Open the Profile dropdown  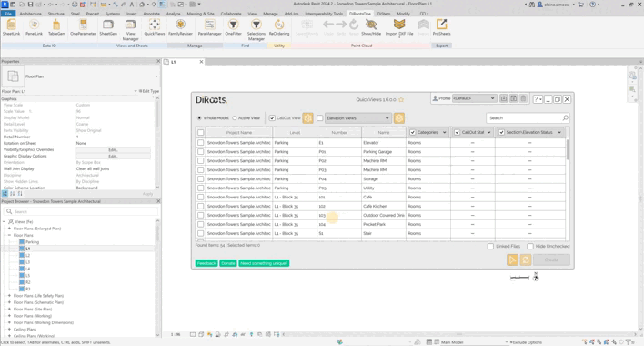click(x=474, y=98)
